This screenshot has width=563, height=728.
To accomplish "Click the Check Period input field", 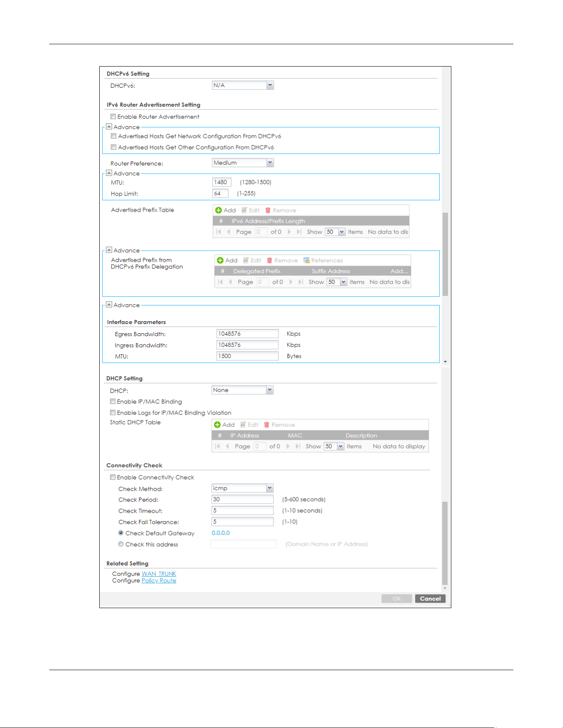I will 242,499.
